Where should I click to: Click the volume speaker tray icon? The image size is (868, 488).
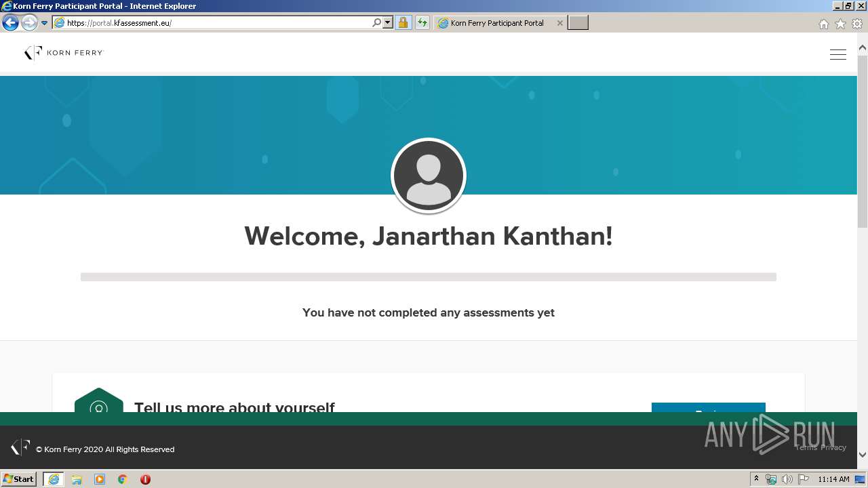[787, 479]
